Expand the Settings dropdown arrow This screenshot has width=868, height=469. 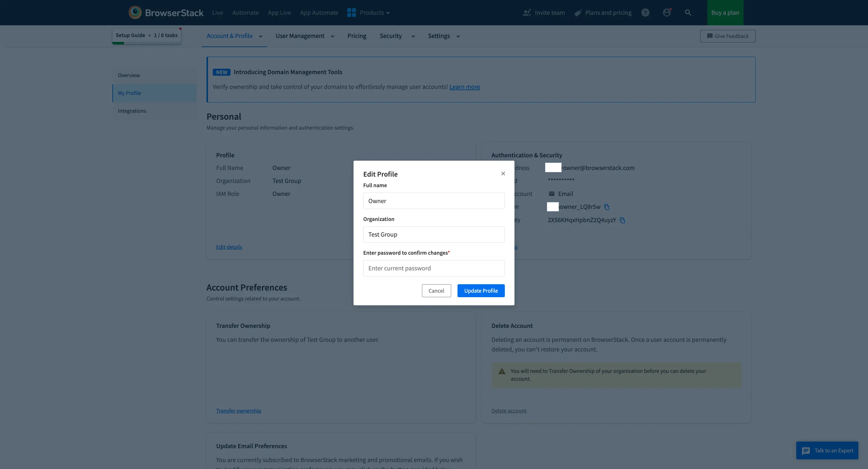458,36
